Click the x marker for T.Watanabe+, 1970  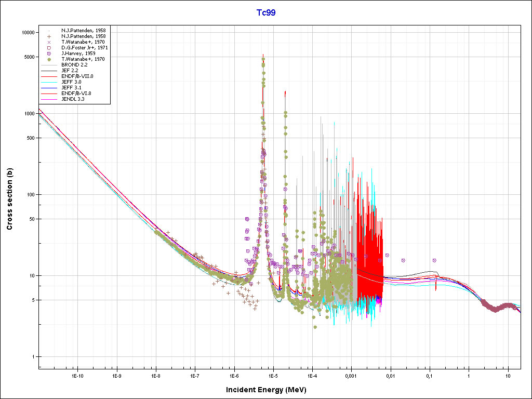click(49, 42)
